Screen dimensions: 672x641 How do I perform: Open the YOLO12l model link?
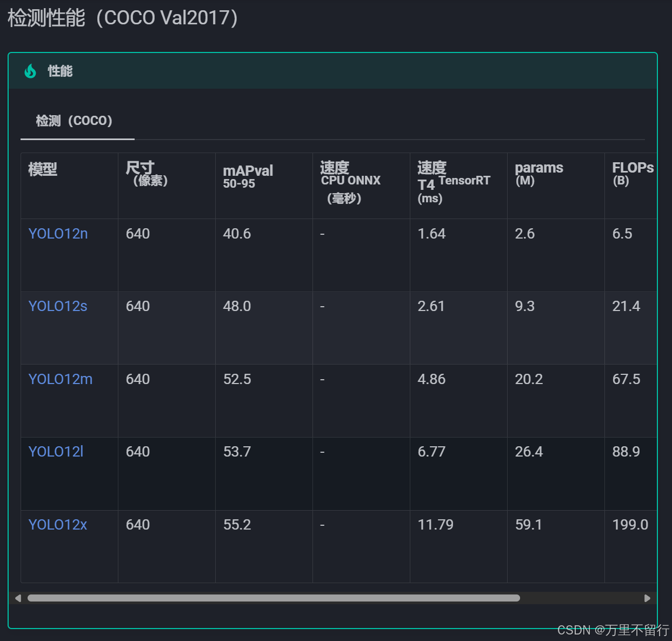coord(56,452)
